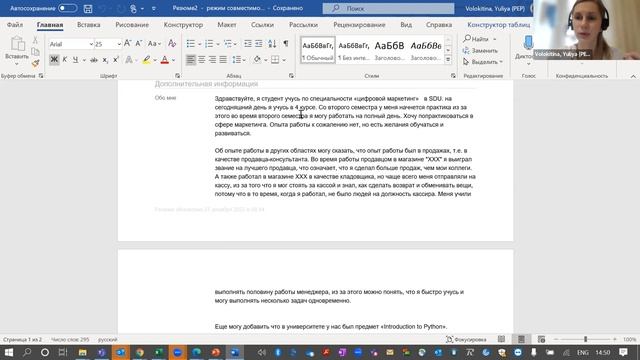
Task: Click the Increase Indent icon
Action: [x=259, y=43]
